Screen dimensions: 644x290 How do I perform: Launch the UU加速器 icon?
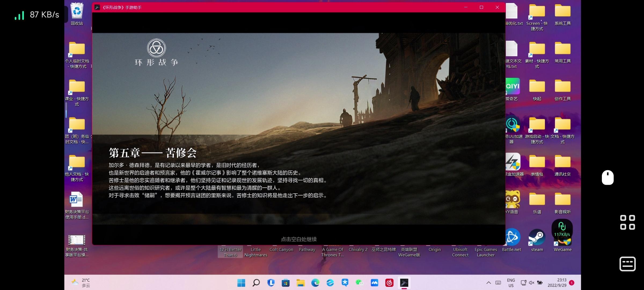coord(513,130)
